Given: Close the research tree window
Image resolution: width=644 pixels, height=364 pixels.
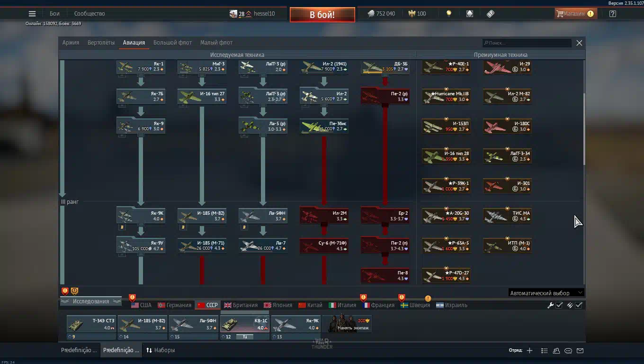Looking at the screenshot, I should click(x=579, y=43).
